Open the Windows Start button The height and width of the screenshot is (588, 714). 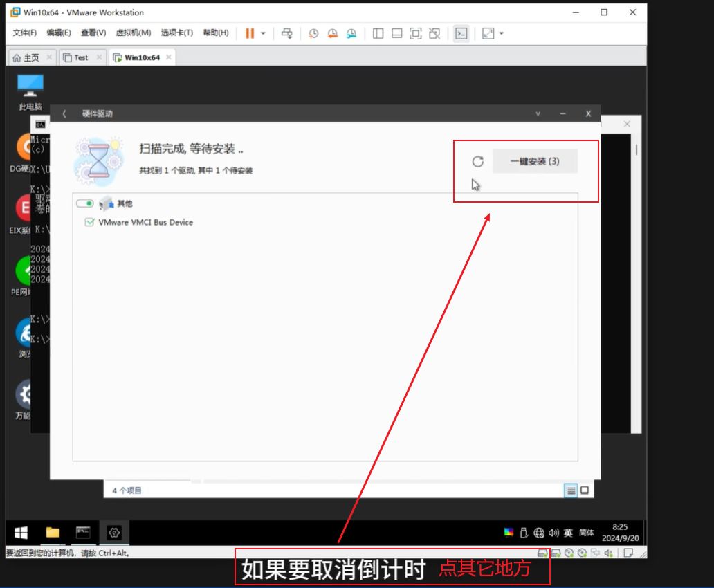click(21, 532)
